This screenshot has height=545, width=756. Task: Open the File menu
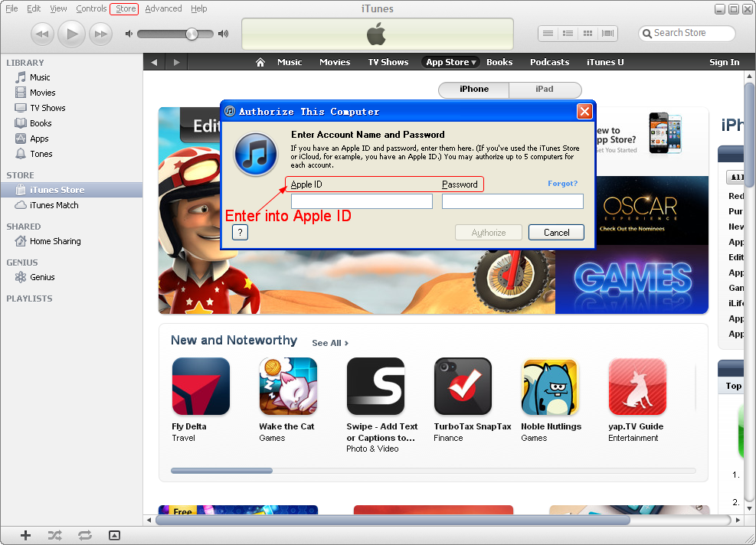point(11,8)
